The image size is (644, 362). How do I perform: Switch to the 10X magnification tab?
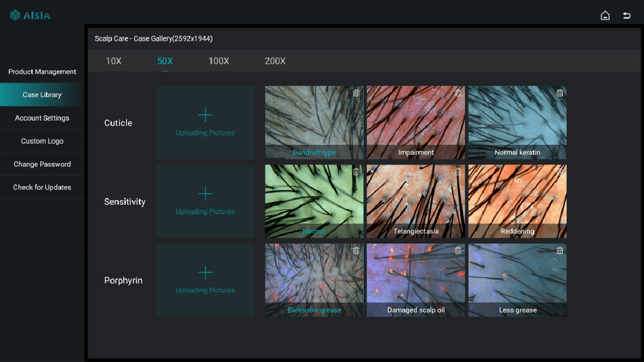(113, 61)
